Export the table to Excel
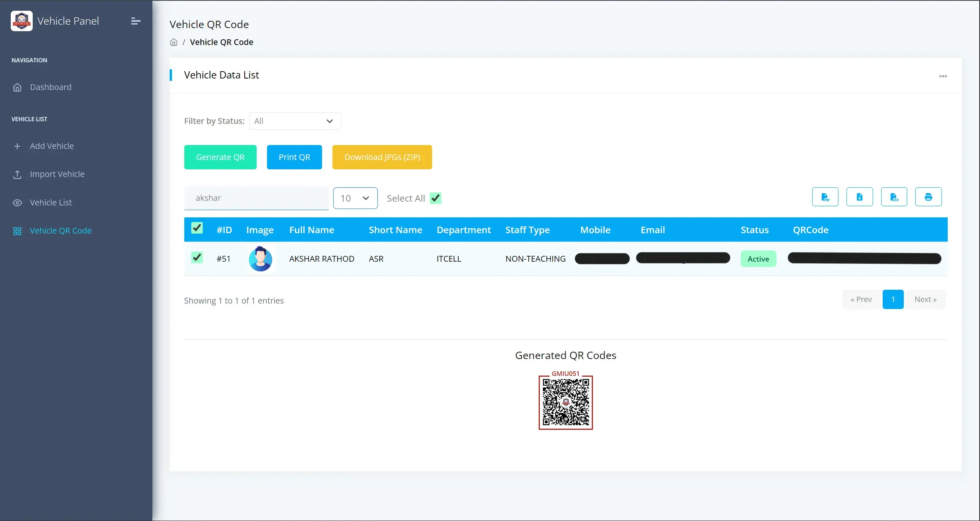The height and width of the screenshot is (521, 980). tap(860, 197)
